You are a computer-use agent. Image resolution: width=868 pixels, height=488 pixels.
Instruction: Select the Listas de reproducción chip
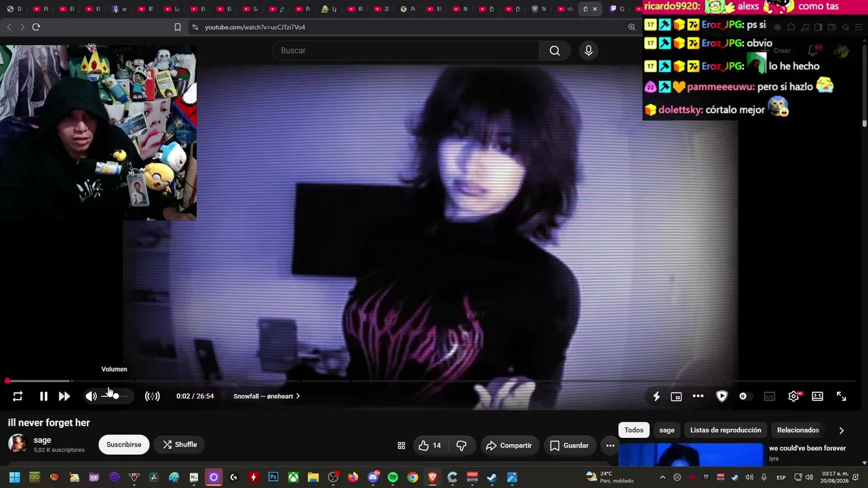[x=726, y=430]
